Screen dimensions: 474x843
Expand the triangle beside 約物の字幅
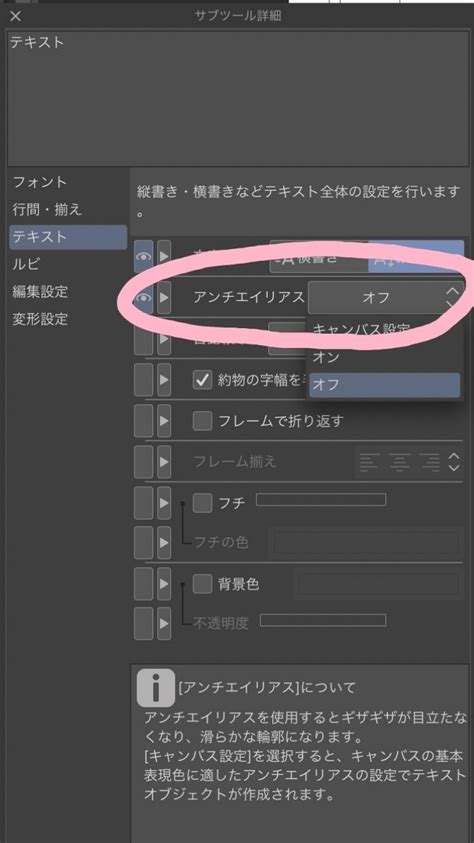click(164, 381)
